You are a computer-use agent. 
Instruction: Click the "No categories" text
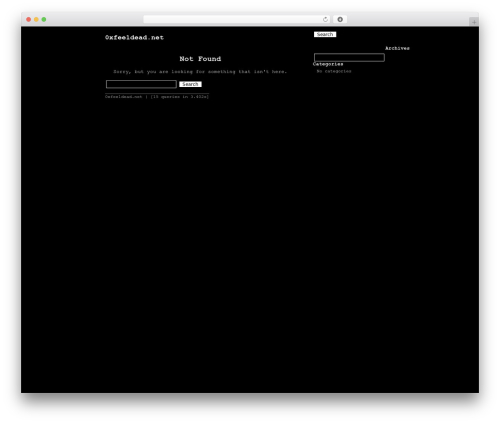[334, 71]
